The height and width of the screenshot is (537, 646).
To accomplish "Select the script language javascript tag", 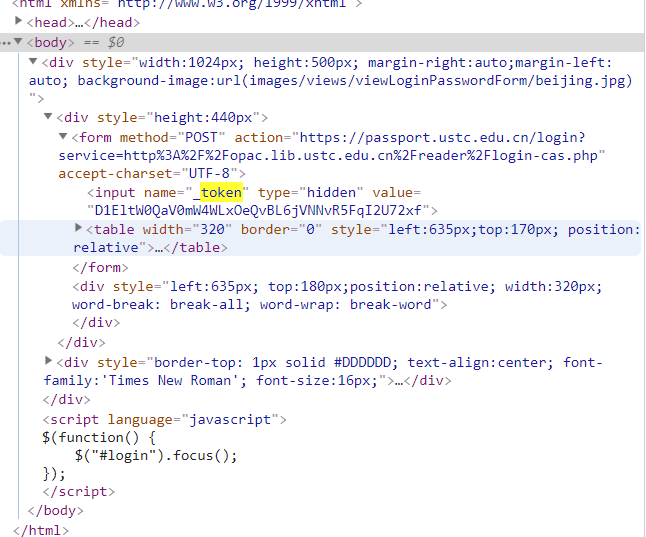I will [x=164, y=420].
